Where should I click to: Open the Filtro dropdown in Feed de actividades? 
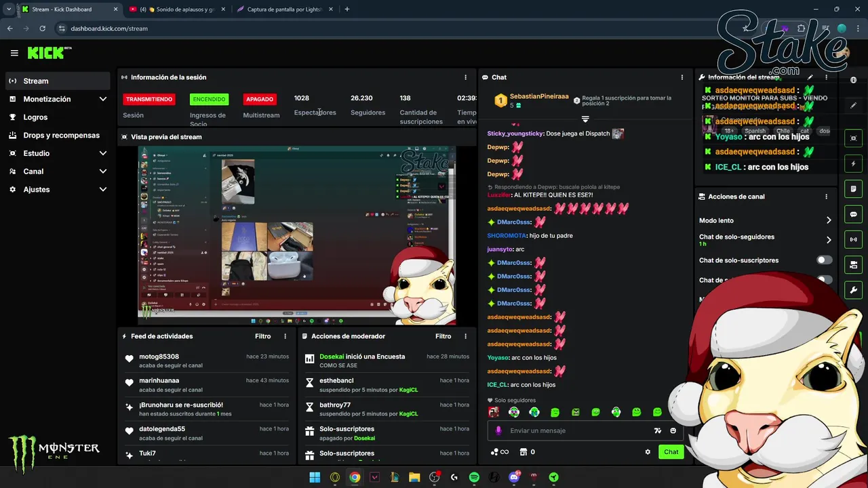tap(262, 336)
